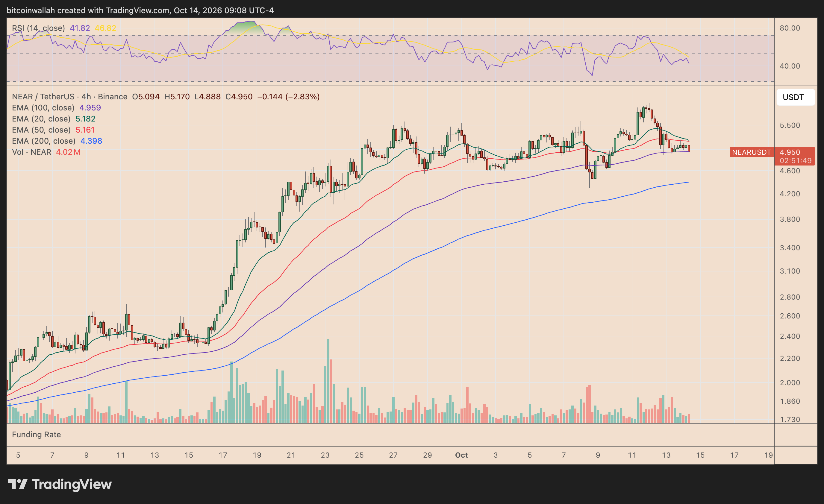Screen dimensions: 824x504
Task: Click the 2.000 price axis label
Action: click(x=790, y=383)
